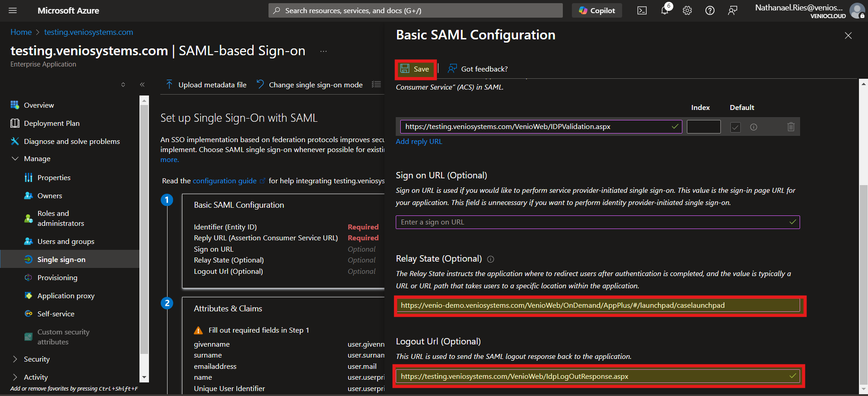Image resolution: width=868 pixels, height=396 pixels.
Task: Close the Basic SAML Configuration panel
Action: [x=848, y=35]
